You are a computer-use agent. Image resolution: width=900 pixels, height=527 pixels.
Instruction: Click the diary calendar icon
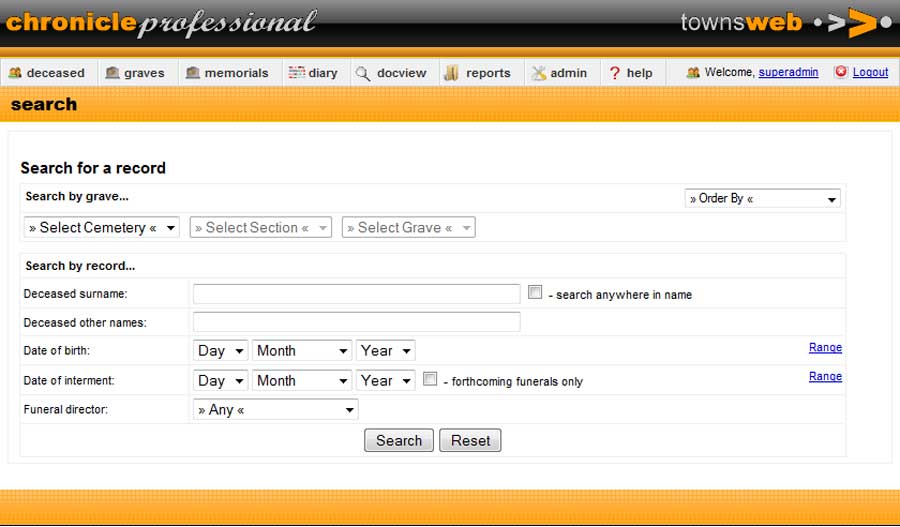click(296, 72)
